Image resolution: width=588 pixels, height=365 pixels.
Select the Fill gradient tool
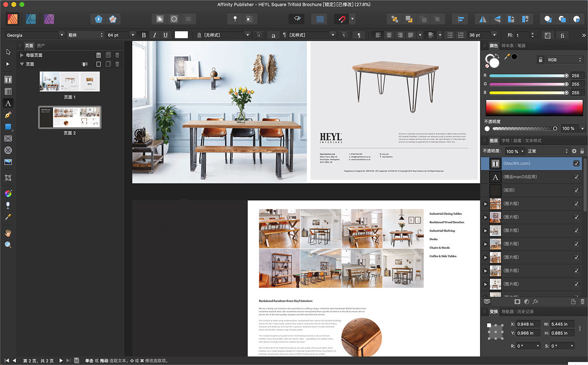8,194
